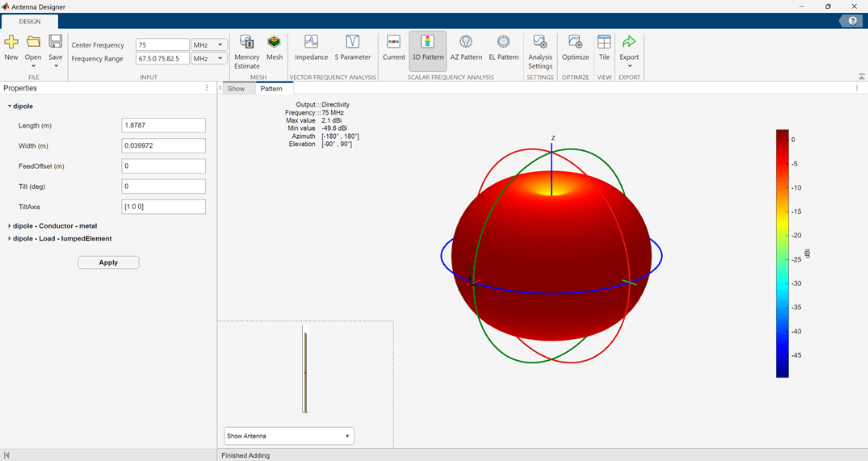Click the Mesh icon
The image size is (868, 461).
point(275,47)
